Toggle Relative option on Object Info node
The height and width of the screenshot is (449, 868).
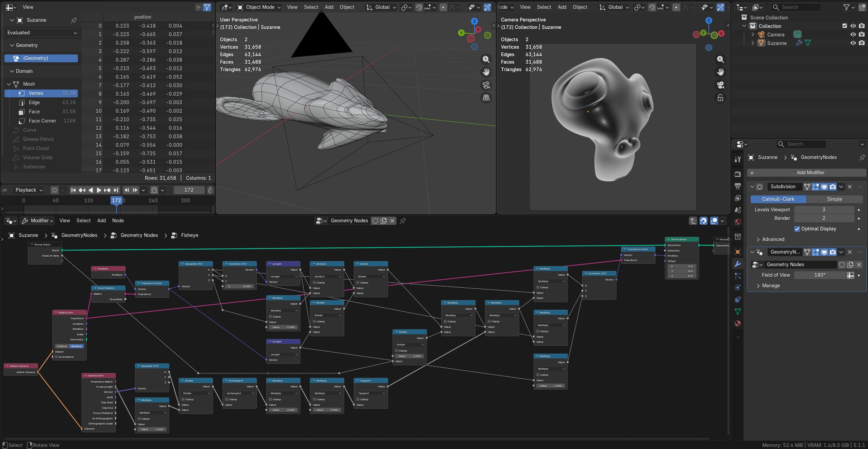pyautogui.click(x=76, y=346)
